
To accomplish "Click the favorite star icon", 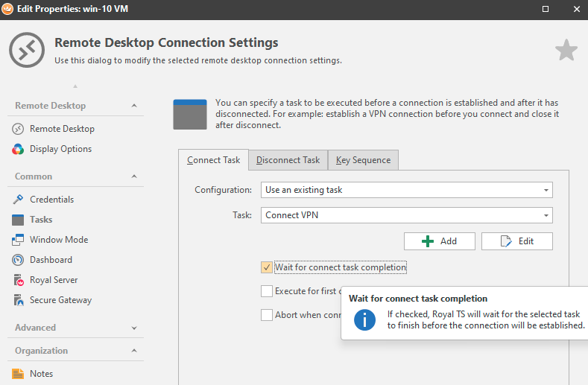I will 566,51.
